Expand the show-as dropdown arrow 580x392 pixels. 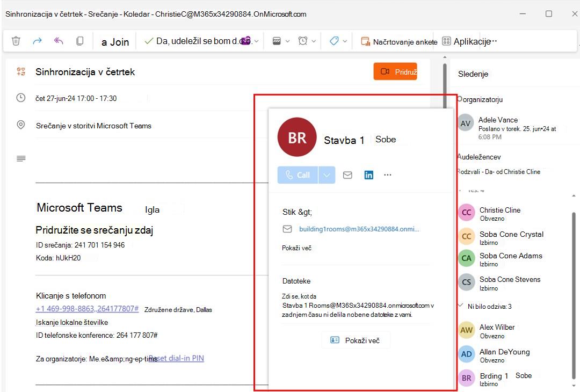pyautogui.click(x=287, y=41)
